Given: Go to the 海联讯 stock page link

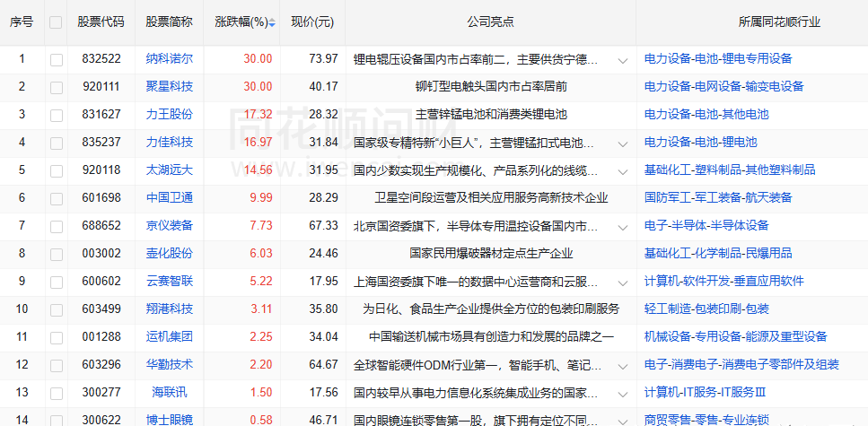Looking at the screenshot, I should tap(170, 393).
